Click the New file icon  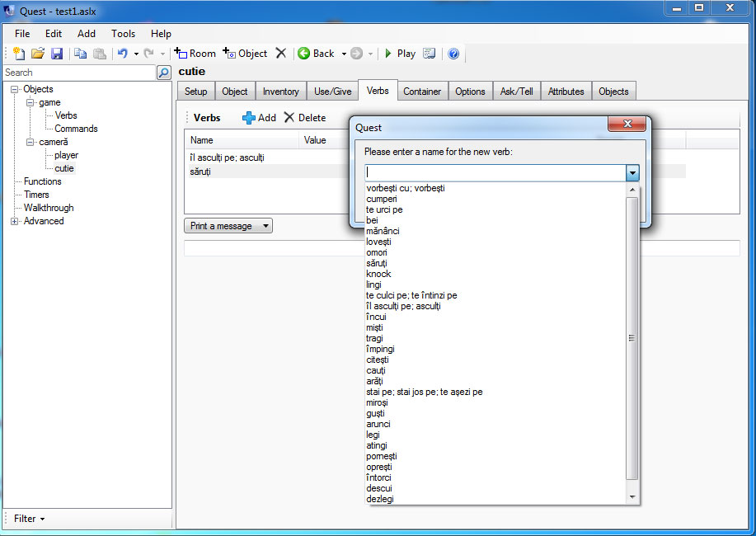point(19,54)
